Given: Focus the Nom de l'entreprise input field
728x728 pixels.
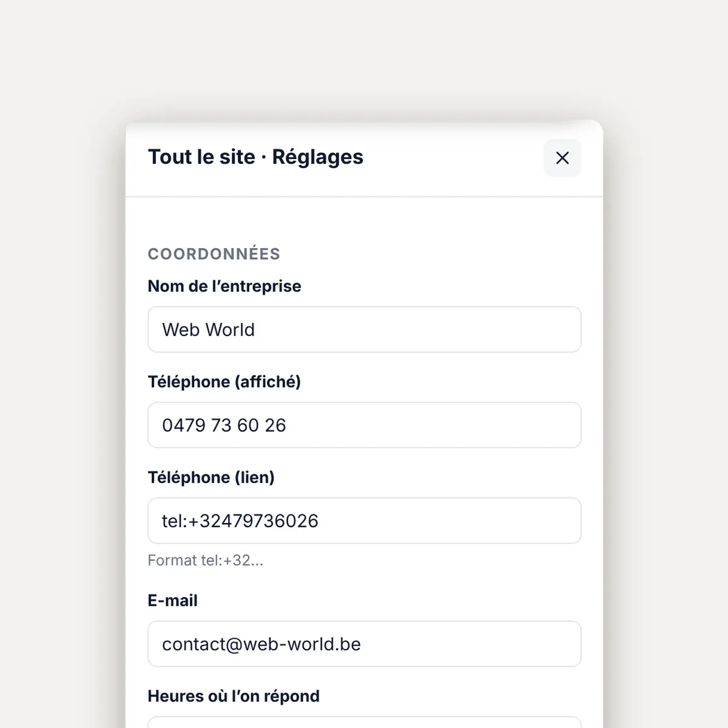Looking at the screenshot, I should [364, 329].
